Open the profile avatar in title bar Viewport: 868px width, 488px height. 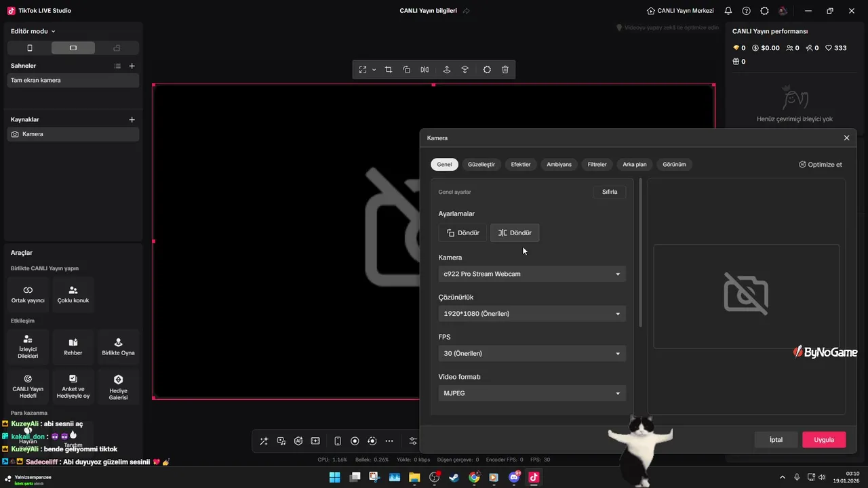[783, 11]
